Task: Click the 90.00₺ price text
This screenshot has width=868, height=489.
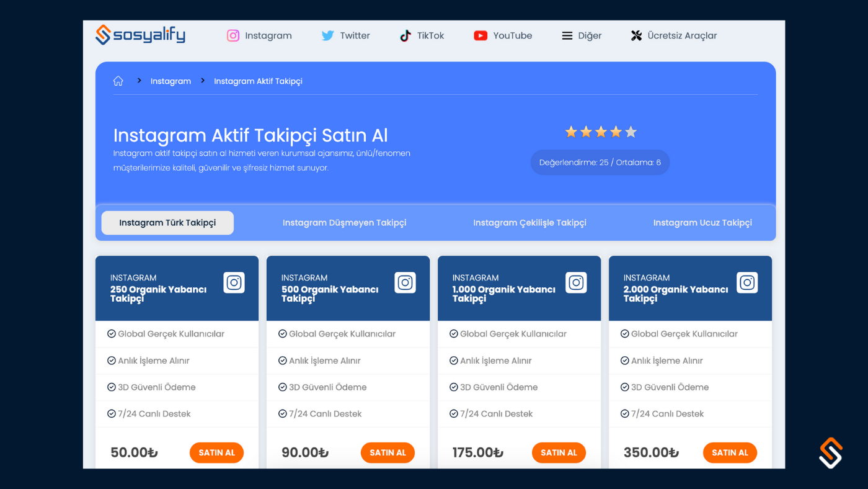Action: click(x=305, y=452)
